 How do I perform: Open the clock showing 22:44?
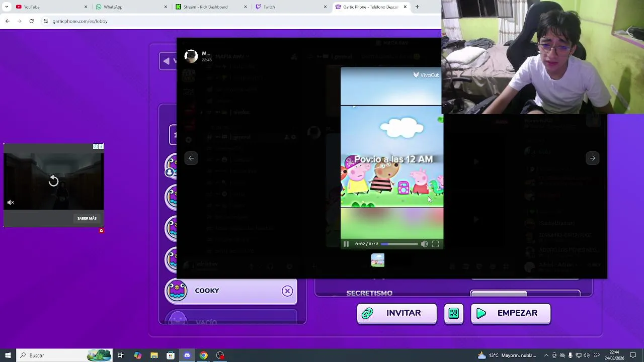pos(614,355)
